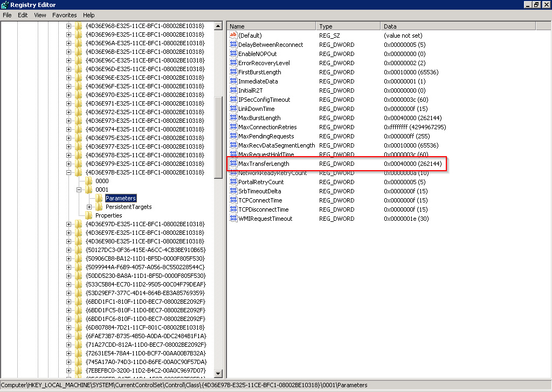Expand the PersistentTargets key
Screen dimensions: 552x392
(x=89, y=207)
